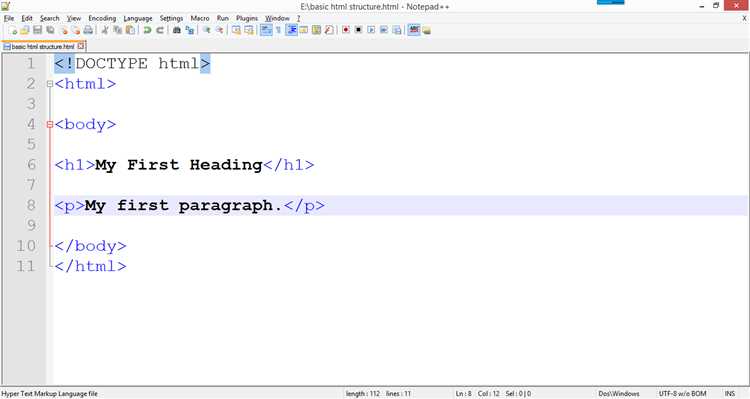Open the Search menu
This screenshot has height=399, width=750.
(x=50, y=18)
